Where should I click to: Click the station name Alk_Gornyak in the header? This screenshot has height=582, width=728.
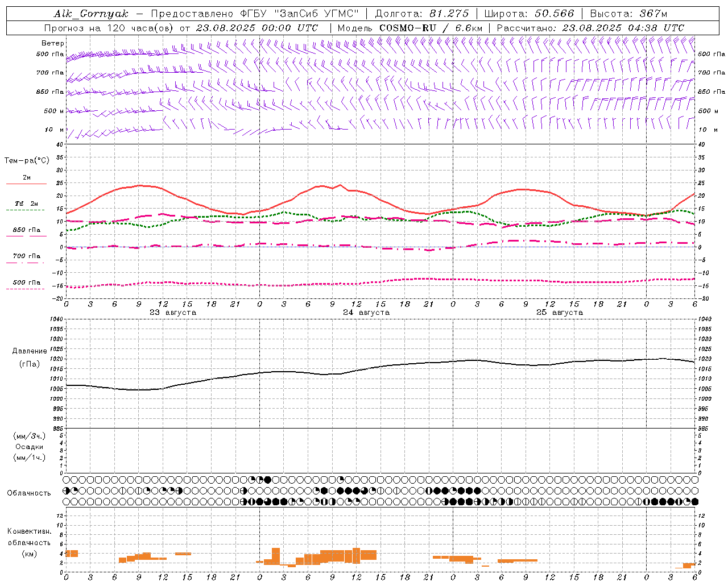point(91,14)
